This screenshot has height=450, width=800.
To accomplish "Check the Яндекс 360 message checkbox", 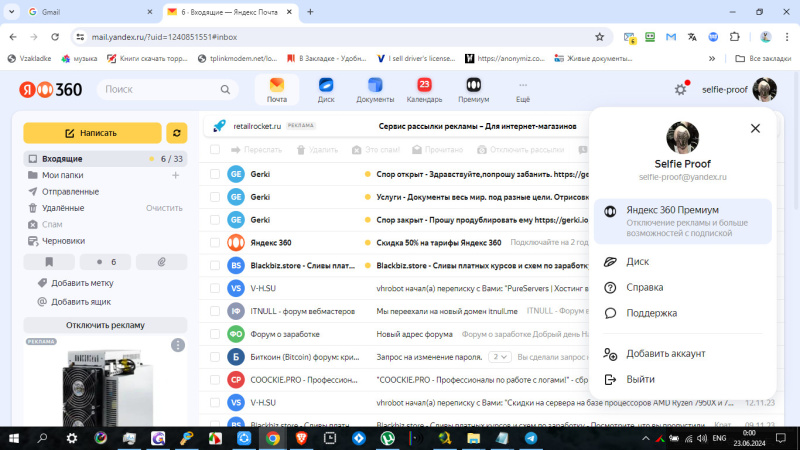I will 215,243.
